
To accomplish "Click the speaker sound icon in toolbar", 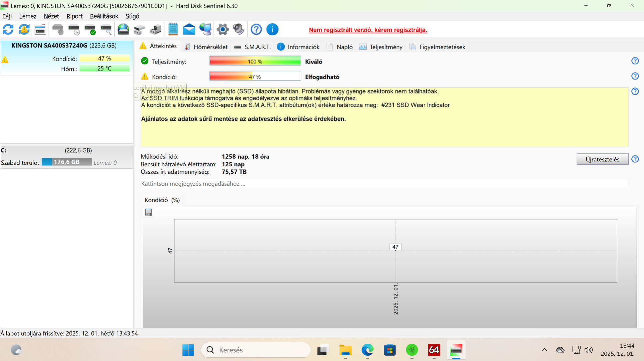I will (239, 30).
